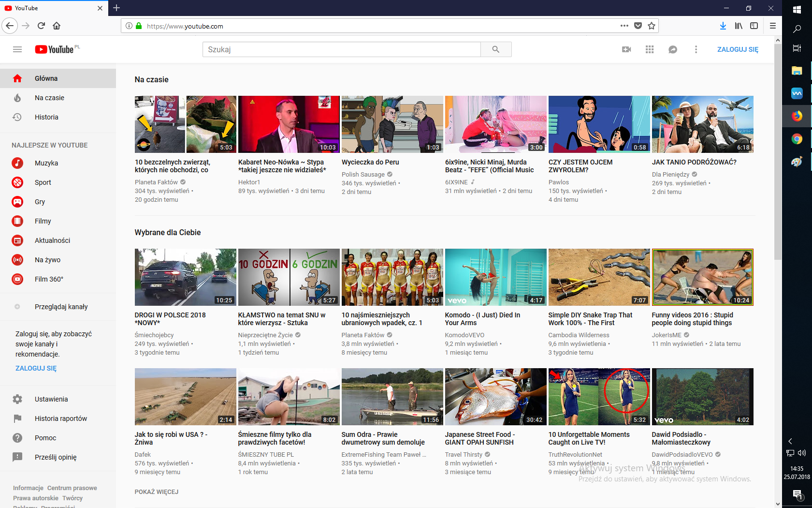The width and height of the screenshot is (812, 508).
Task: Open Task View on the taskbar
Action: coord(797,48)
